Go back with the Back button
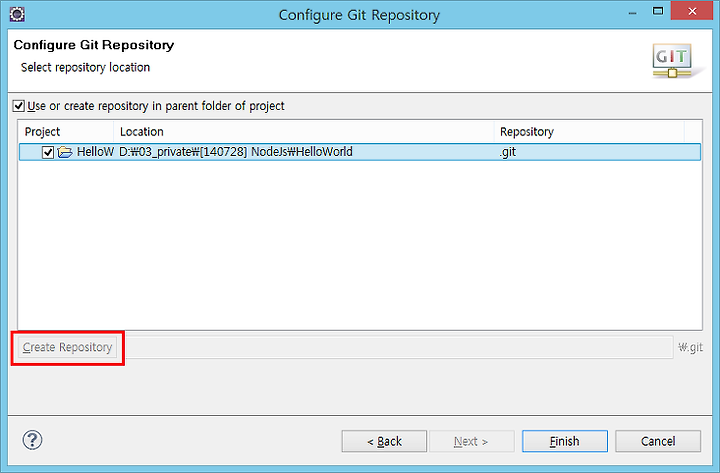This screenshot has height=473, width=720. point(384,441)
